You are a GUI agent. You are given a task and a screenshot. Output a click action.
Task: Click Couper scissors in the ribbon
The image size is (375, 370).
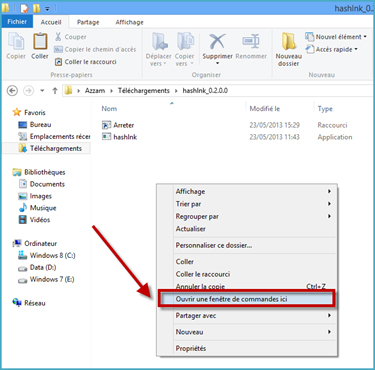[x=71, y=37]
